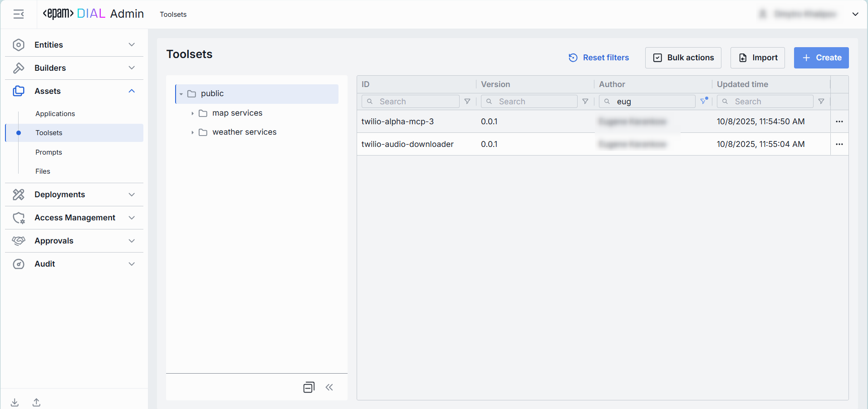Open the Applications menu item

coord(55,114)
